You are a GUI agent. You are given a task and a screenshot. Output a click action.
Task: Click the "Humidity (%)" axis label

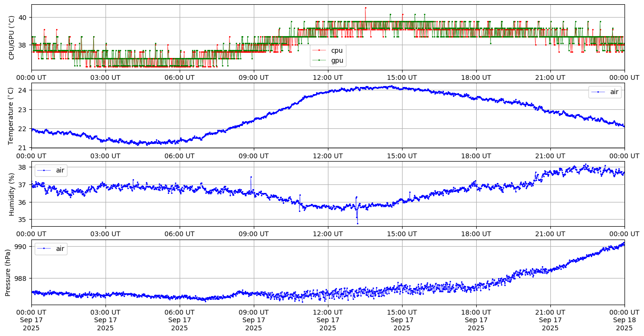click(12, 194)
